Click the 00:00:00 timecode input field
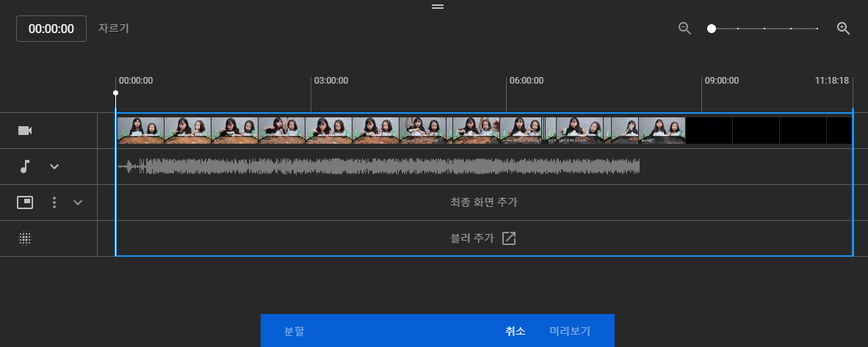 click(x=51, y=29)
